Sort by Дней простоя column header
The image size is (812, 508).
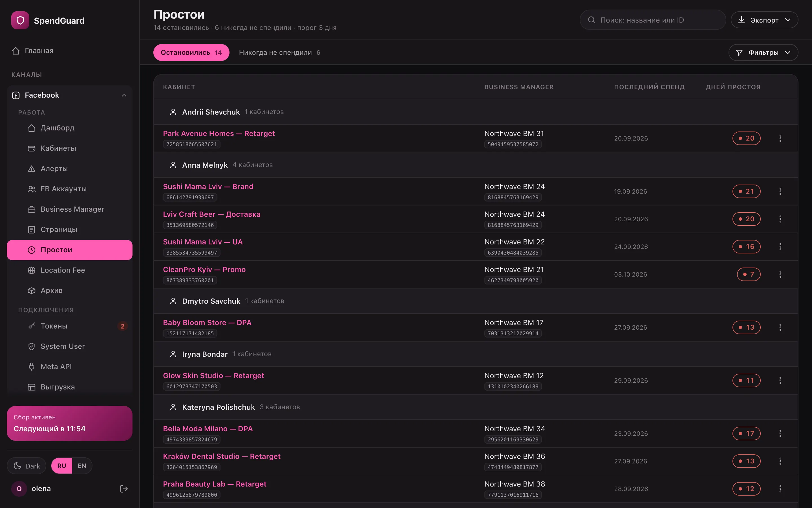pyautogui.click(x=733, y=87)
